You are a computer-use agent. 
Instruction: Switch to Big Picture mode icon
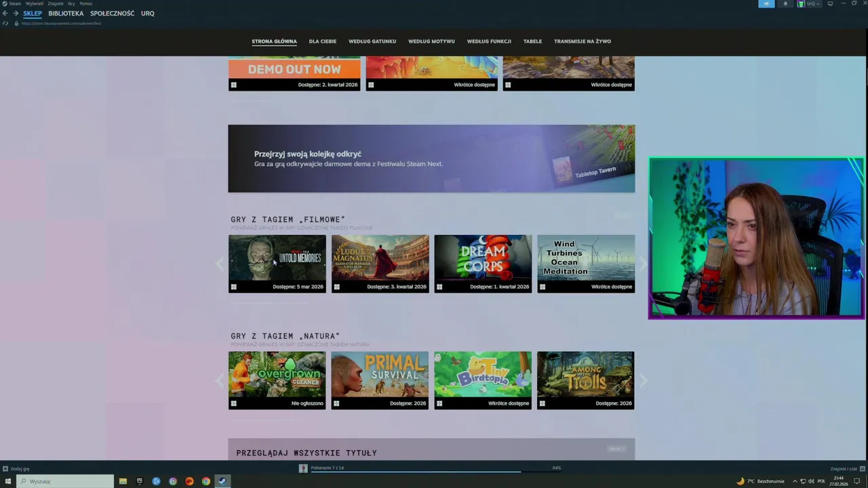(830, 3)
